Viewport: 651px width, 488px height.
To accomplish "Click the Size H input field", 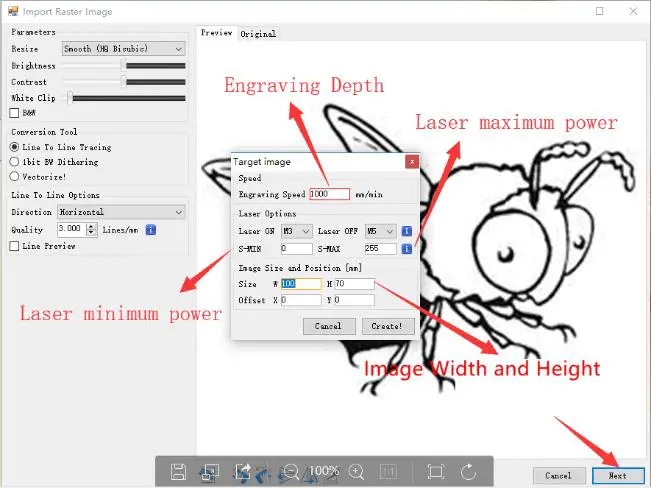I will point(355,284).
